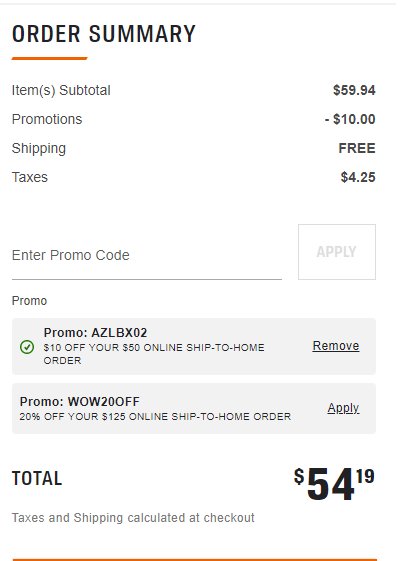
Task: Click the orange button bar at bottom
Action: tap(195, 559)
